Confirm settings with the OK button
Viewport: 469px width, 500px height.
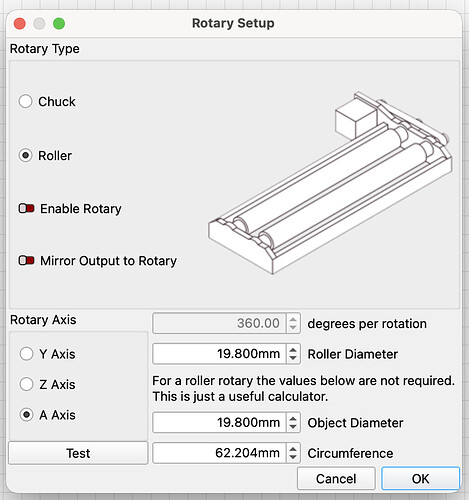point(420,478)
